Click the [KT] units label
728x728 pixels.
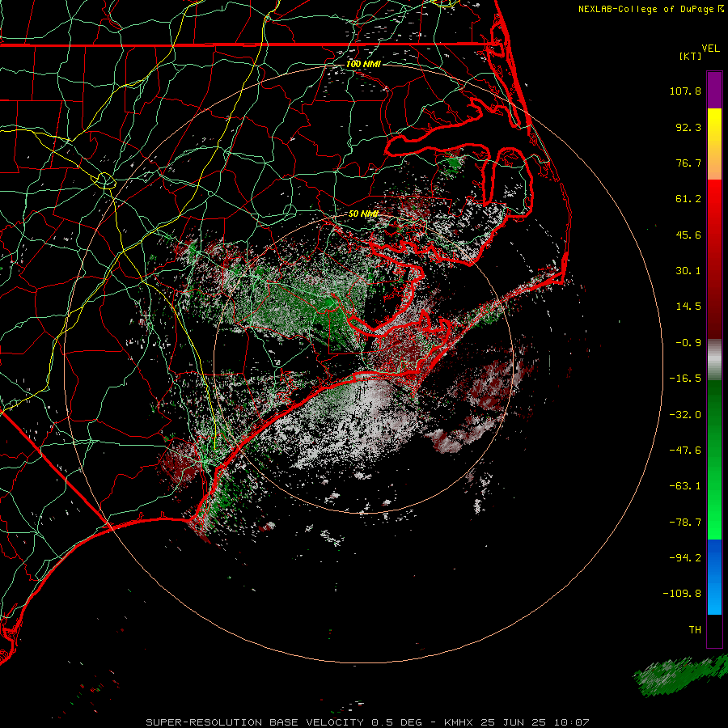tap(691, 56)
